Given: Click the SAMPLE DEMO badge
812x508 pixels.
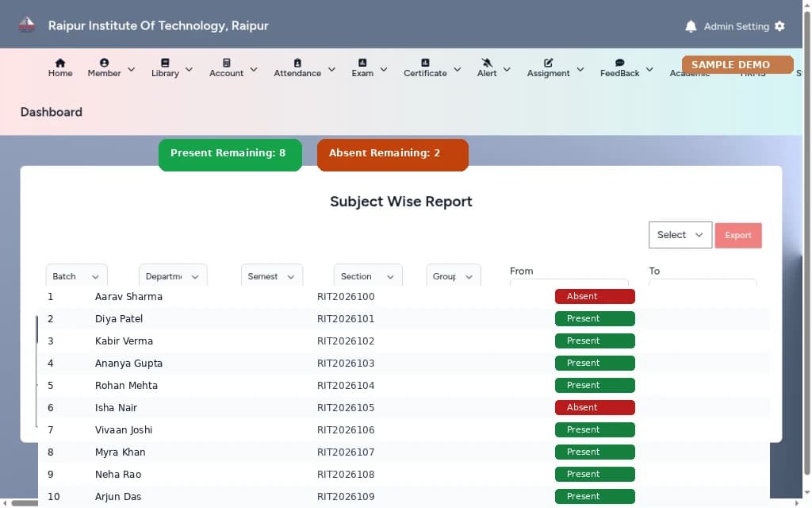Looking at the screenshot, I should point(737,65).
